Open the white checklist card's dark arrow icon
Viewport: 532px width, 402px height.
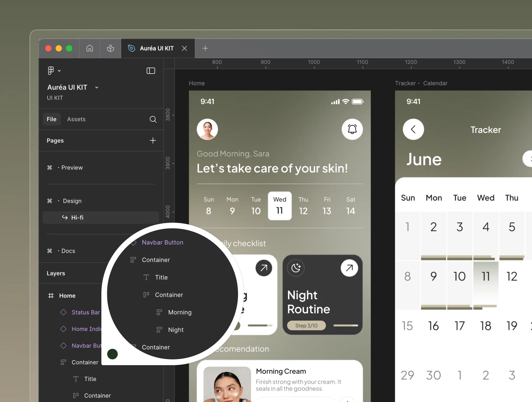264,268
